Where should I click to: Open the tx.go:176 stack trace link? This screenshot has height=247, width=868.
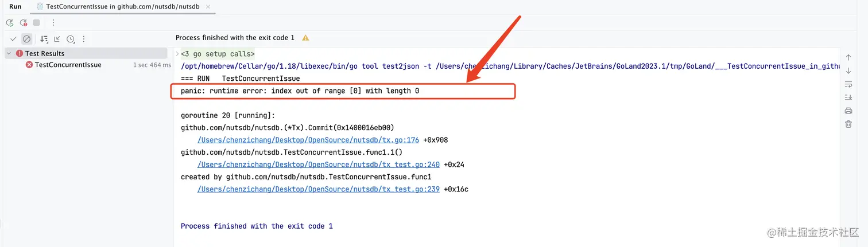(x=308, y=140)
